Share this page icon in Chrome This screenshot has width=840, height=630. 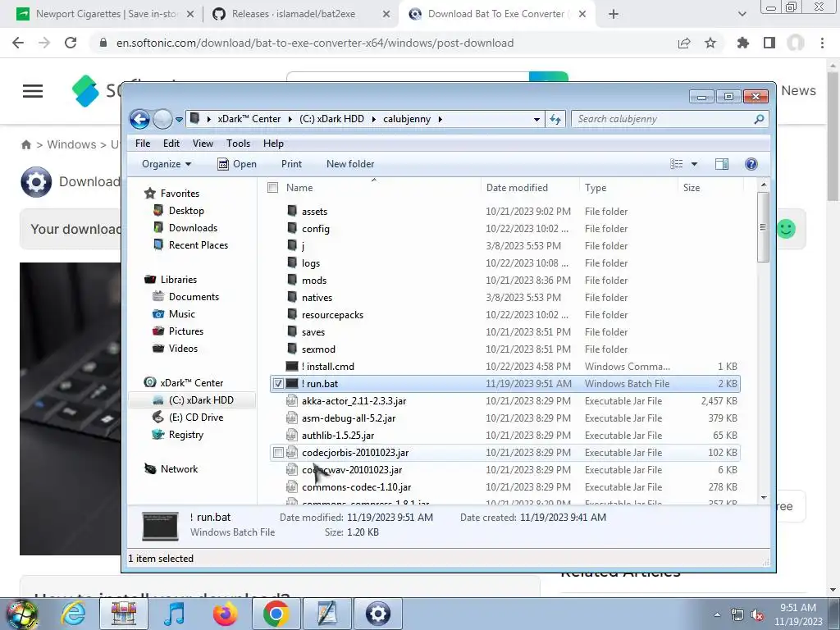tap(684, 43)
